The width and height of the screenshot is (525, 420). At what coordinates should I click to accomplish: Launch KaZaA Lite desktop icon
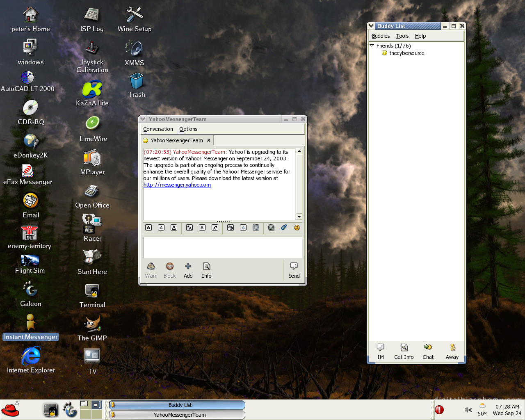[x=92, y=94]
